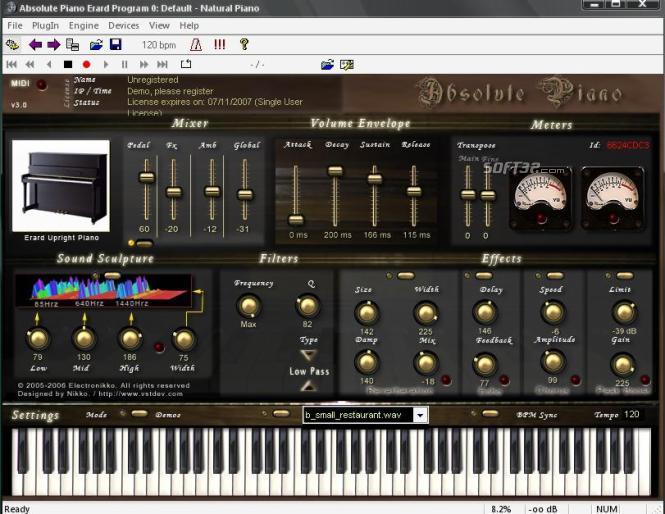
Task: Click the transport bar open file folder icon
Action: click(x=327, y=64)
